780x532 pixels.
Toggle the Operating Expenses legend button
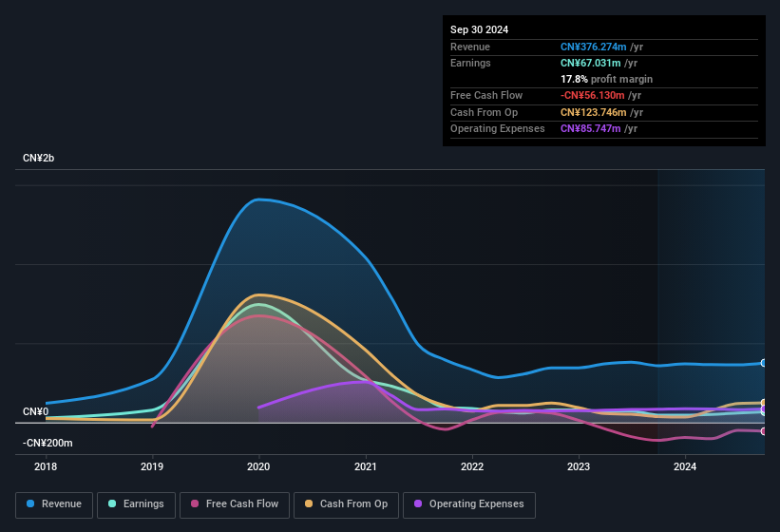(469, 504)
